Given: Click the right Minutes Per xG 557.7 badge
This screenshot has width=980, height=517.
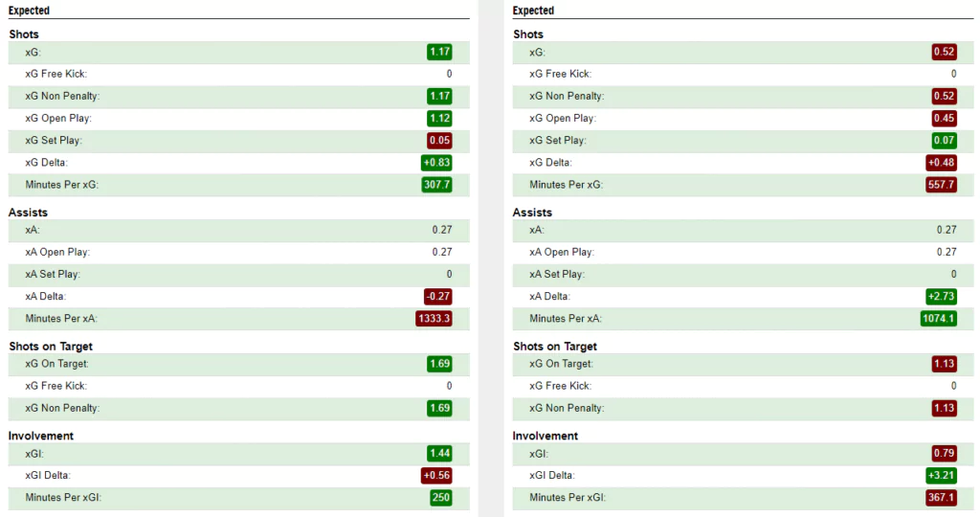Looking at the screenshot, I should click(941, 185).
